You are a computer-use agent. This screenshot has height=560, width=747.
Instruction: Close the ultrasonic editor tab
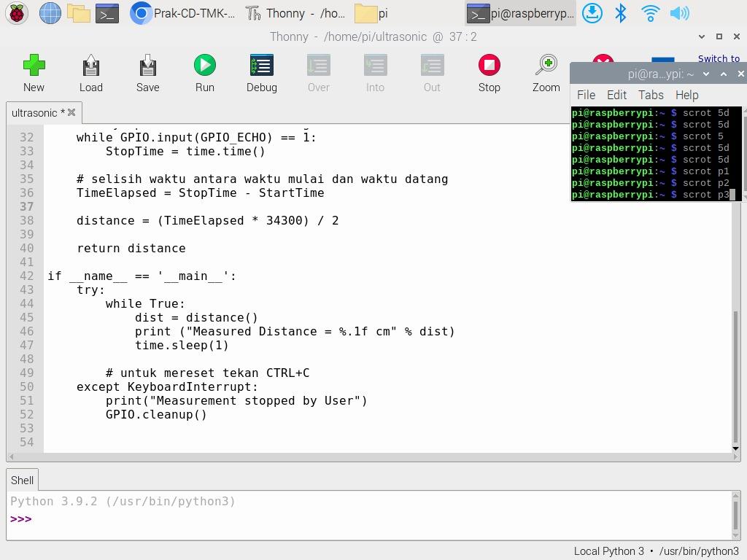pyautogui.click(x=71, y=112)
